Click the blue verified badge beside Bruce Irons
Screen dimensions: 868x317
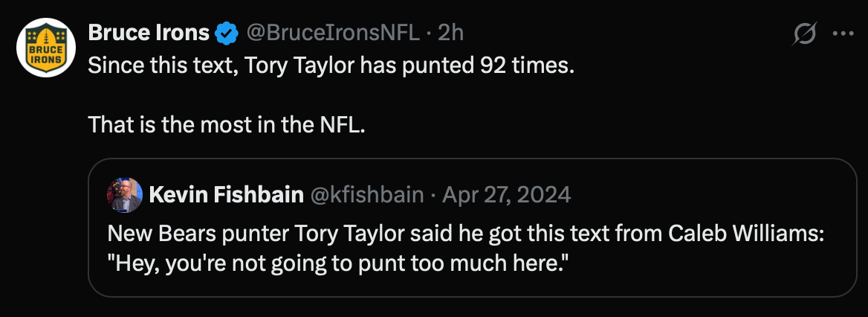click(226, 33)
